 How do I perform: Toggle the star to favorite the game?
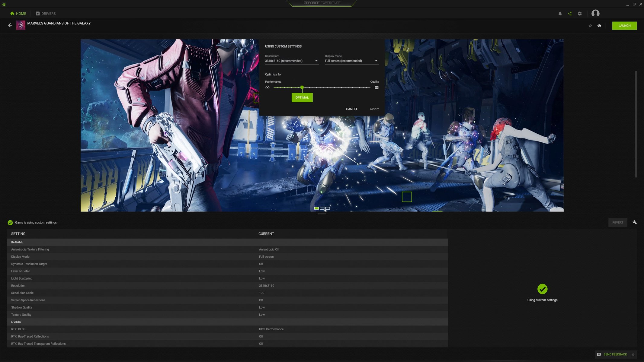590,26
